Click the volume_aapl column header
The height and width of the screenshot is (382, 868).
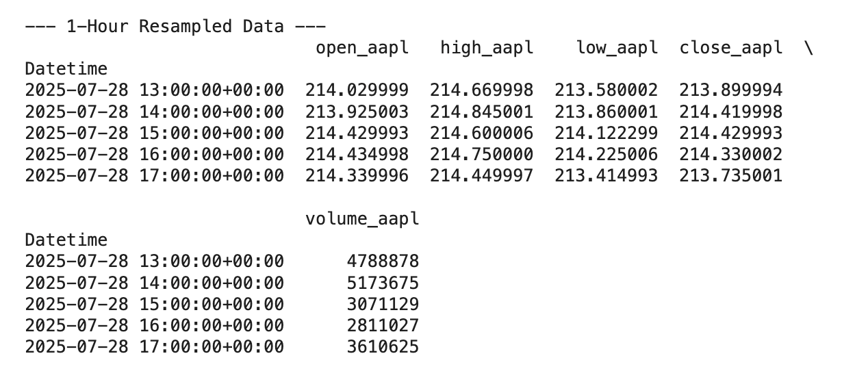362,219
